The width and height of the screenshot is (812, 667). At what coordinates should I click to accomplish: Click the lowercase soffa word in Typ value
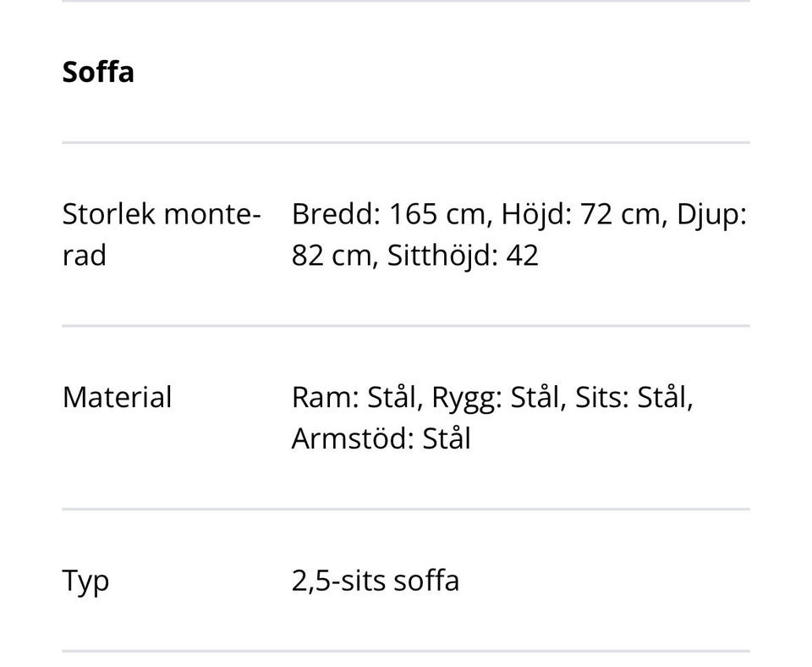tap(424, 581)
